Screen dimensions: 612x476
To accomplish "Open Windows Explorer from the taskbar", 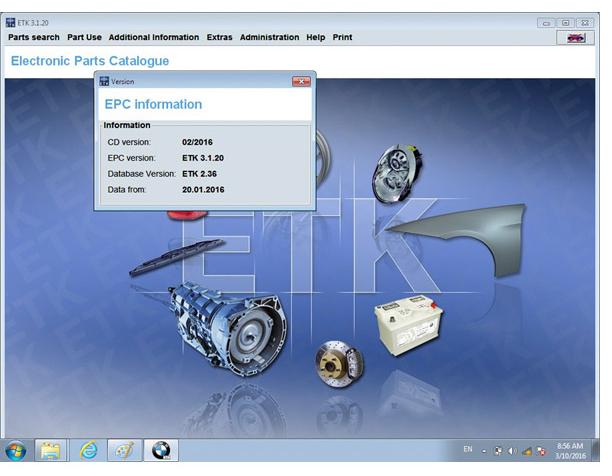I will pyautogui.click(x=51, y=451).
